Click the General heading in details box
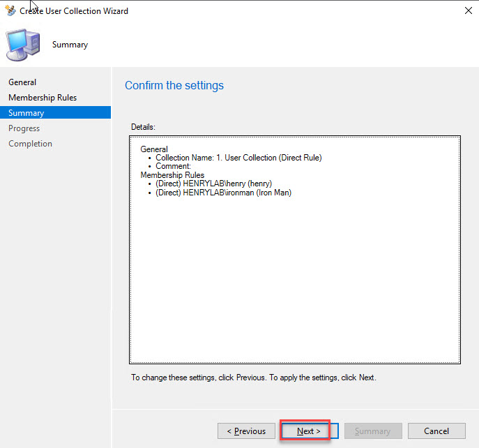The height and width of the screenshot is (448, 479). 154,149
